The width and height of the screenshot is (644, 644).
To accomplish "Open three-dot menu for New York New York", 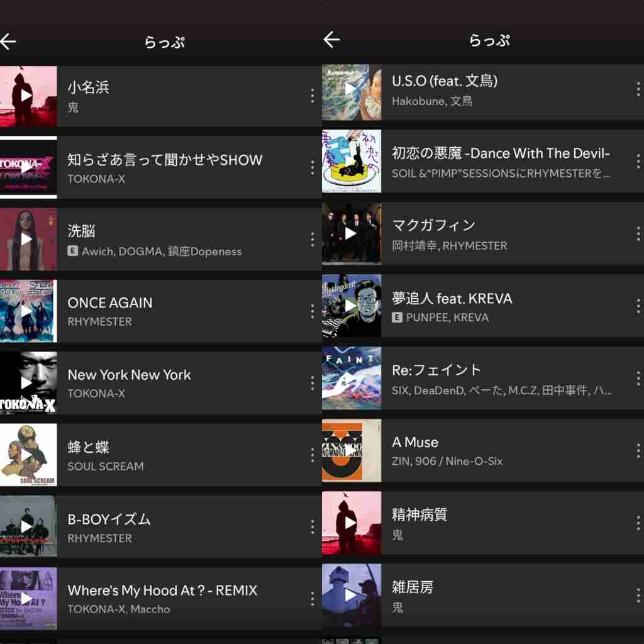I will click(x=312, y=383).
